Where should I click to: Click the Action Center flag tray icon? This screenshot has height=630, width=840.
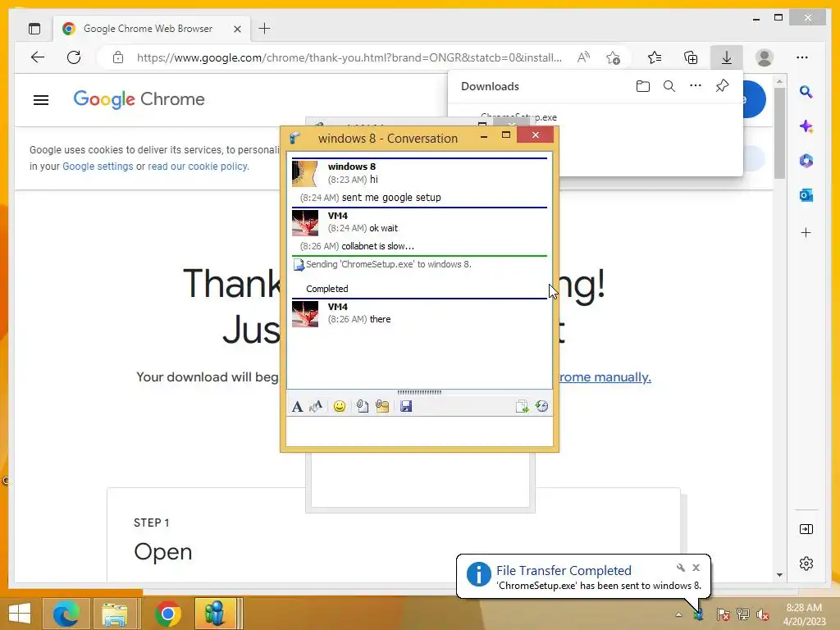[723, 614]
